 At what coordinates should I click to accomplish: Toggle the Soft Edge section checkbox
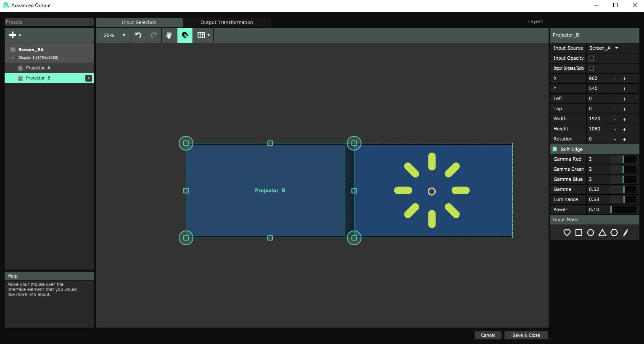555,149
